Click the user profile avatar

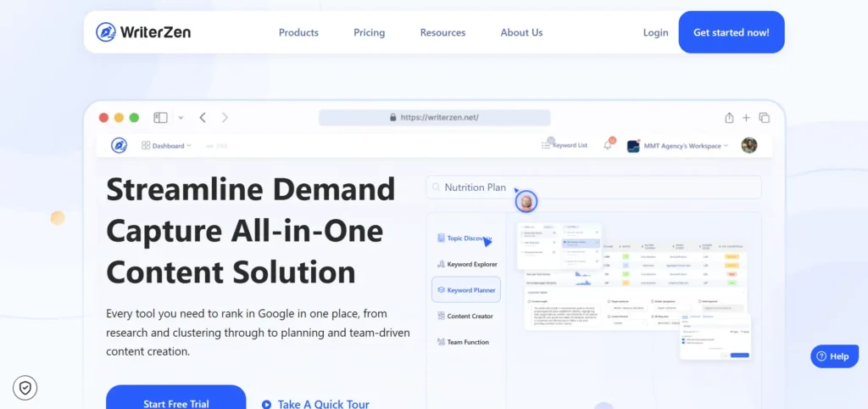click(x=748, y=145)
